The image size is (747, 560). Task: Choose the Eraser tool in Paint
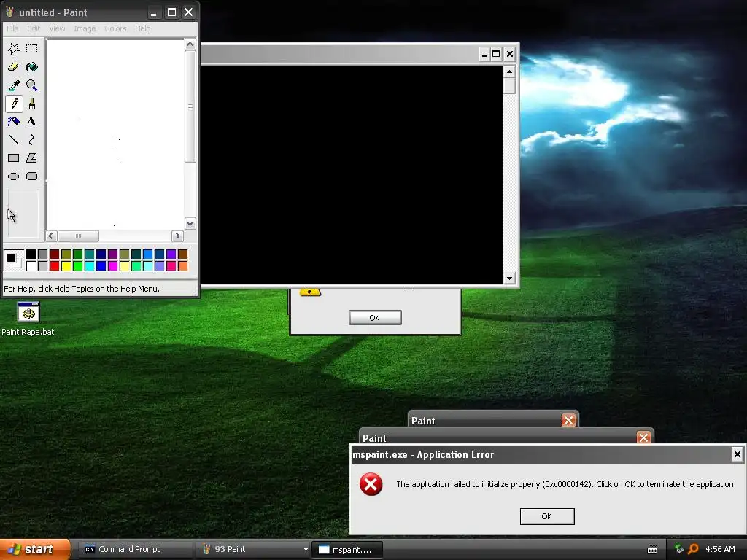[x=13, y=67]
